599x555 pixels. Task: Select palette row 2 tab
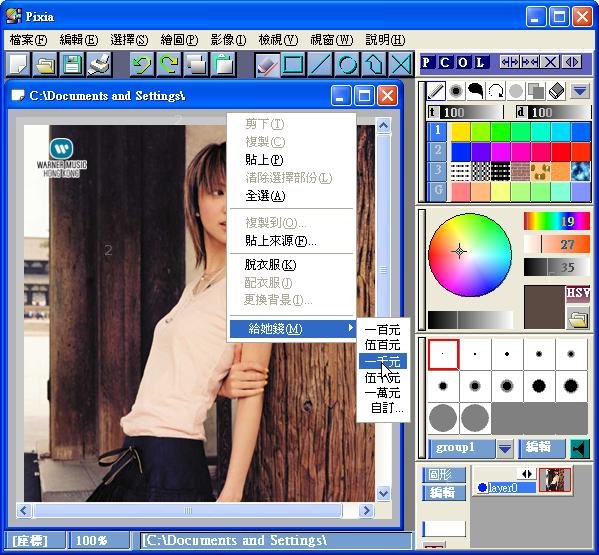coord(438,150)
